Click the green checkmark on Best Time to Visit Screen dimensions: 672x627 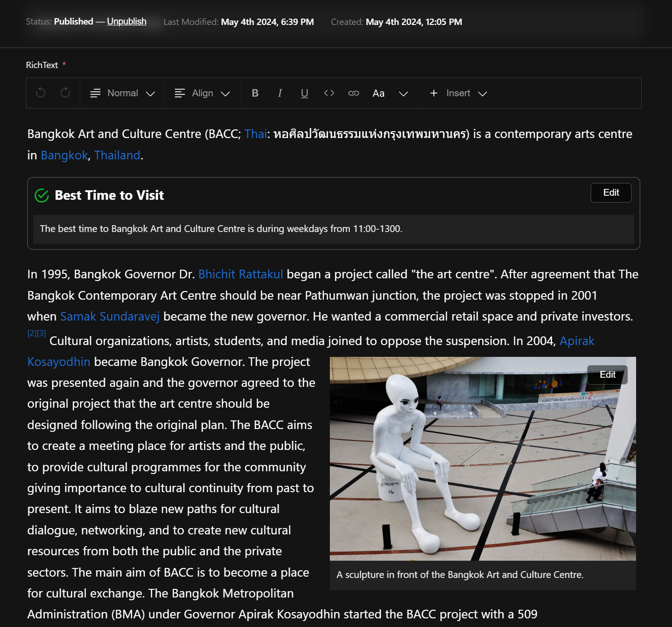pos(41,195)
